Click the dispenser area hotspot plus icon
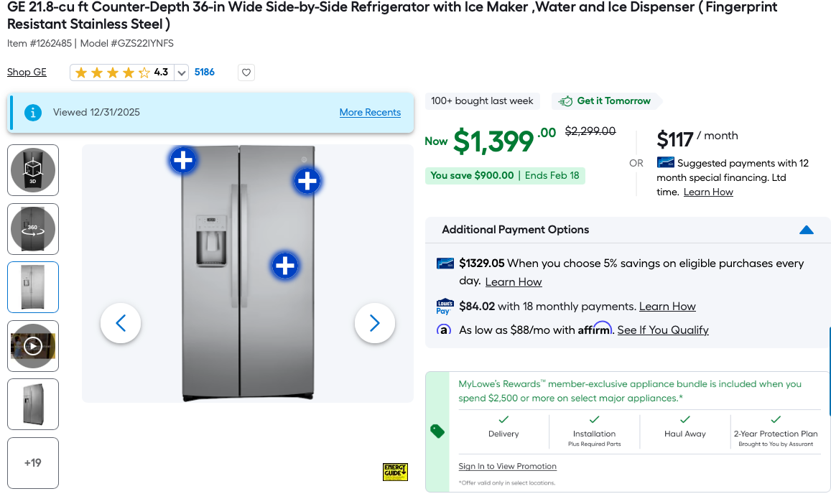The image size is (831, 504). 284,266
